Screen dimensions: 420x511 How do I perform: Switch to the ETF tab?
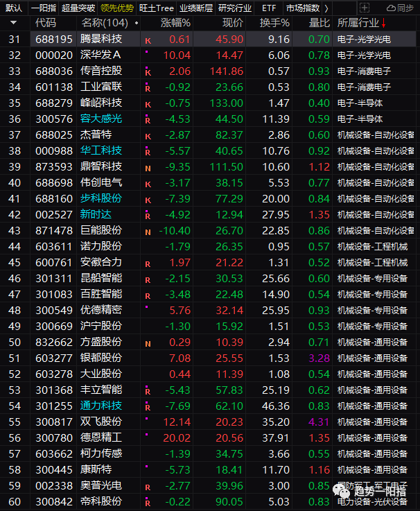tap(269, 8)
